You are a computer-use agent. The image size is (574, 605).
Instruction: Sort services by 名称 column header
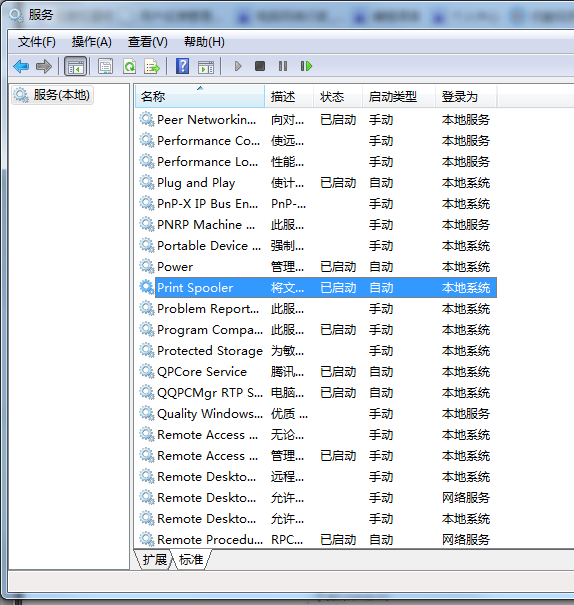(x=199, y=96)
